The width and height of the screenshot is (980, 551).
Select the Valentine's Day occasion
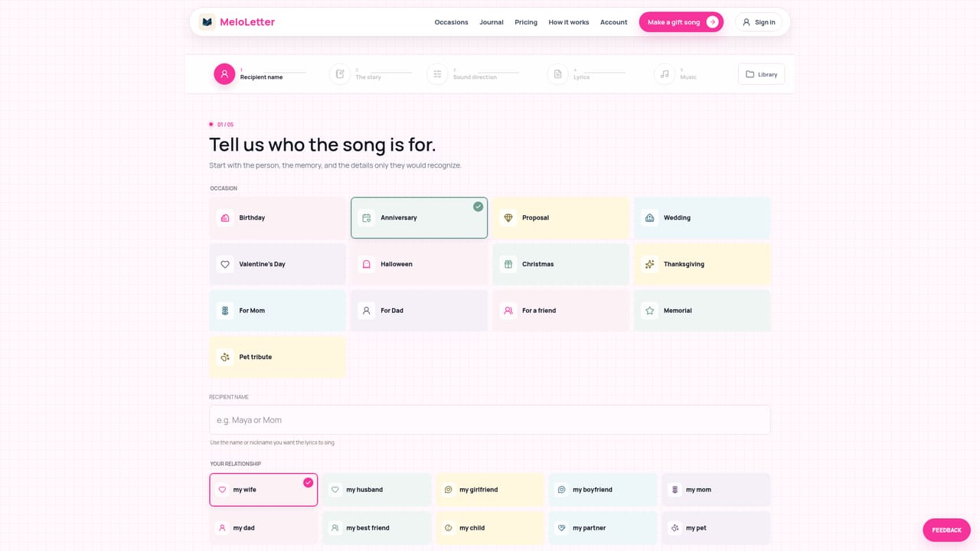click(x=277, y=264)
